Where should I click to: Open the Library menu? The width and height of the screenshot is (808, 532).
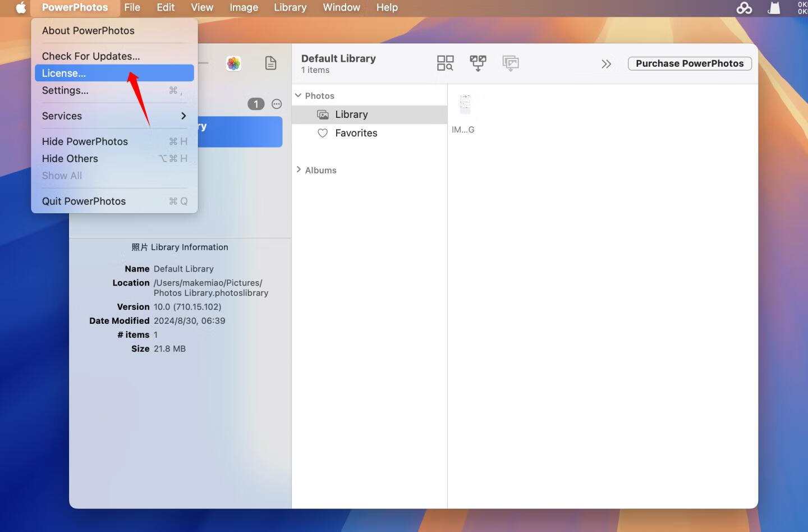290,7
